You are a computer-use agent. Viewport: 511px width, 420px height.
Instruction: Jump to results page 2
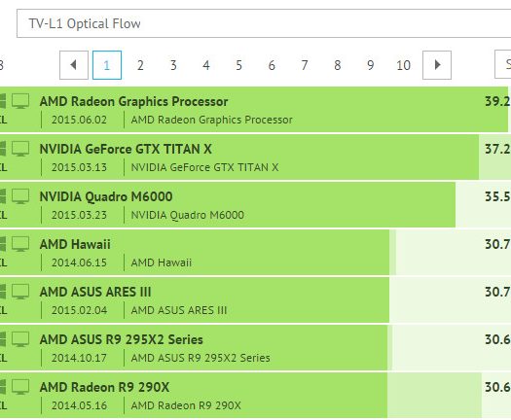(x=140, y=65)
